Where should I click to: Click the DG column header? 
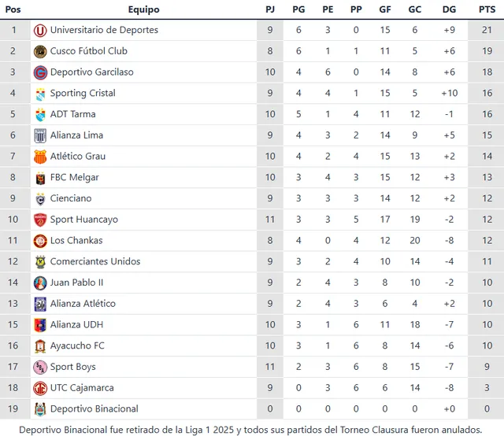449,9
